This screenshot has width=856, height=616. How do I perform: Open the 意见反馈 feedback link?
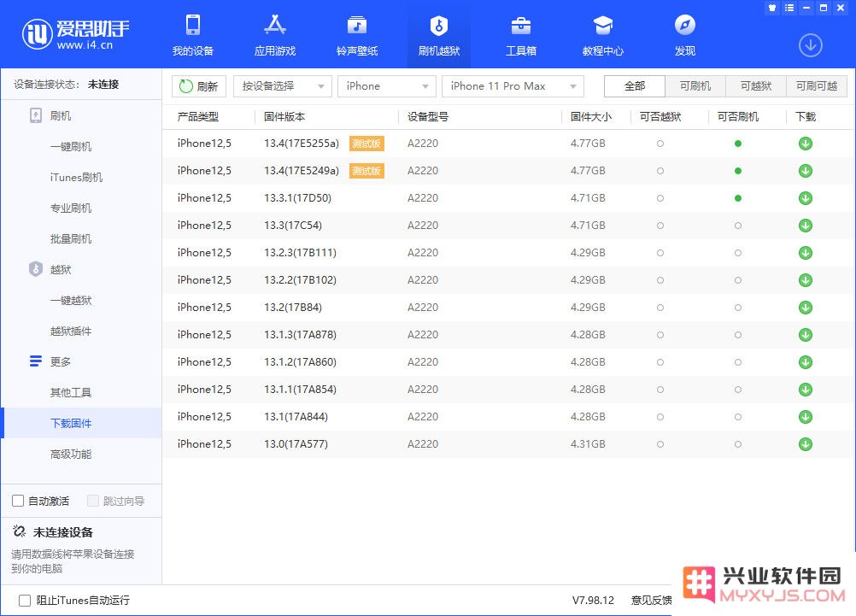tap(651, 600)
